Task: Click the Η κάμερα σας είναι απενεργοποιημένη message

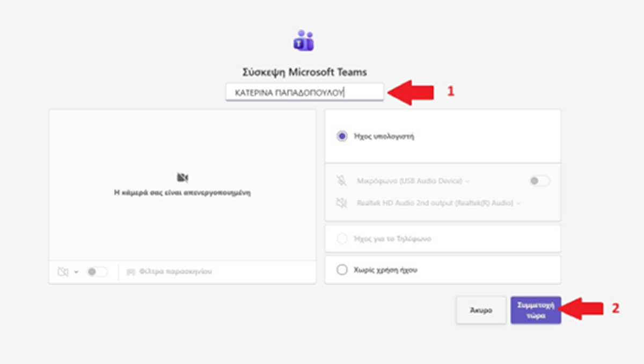Action: pyautogui.click(x=182, y=193)
